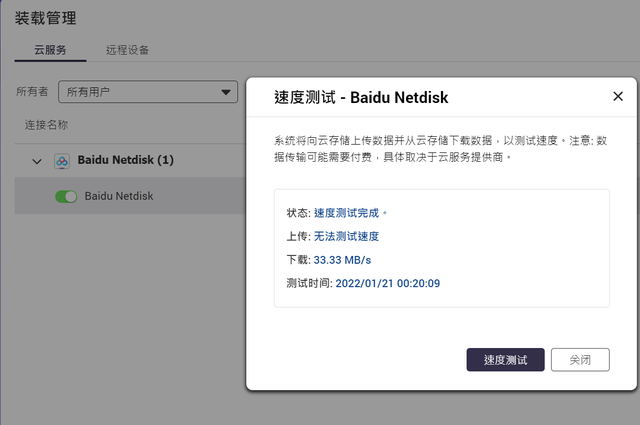Run the 速度测试 button

(505, 360)
